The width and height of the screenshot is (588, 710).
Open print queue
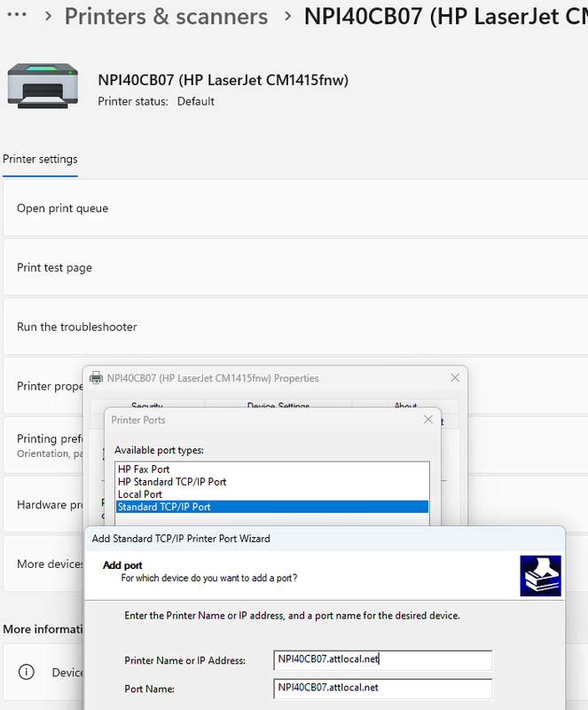tap(62, 209)
